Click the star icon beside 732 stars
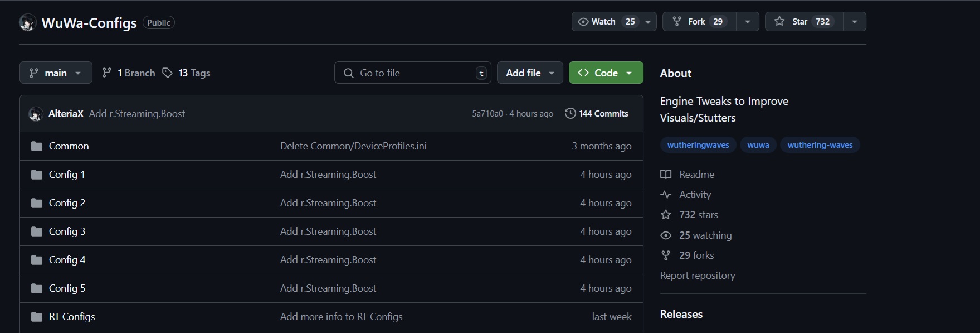 pyautogui.click(x=666, y=215)
